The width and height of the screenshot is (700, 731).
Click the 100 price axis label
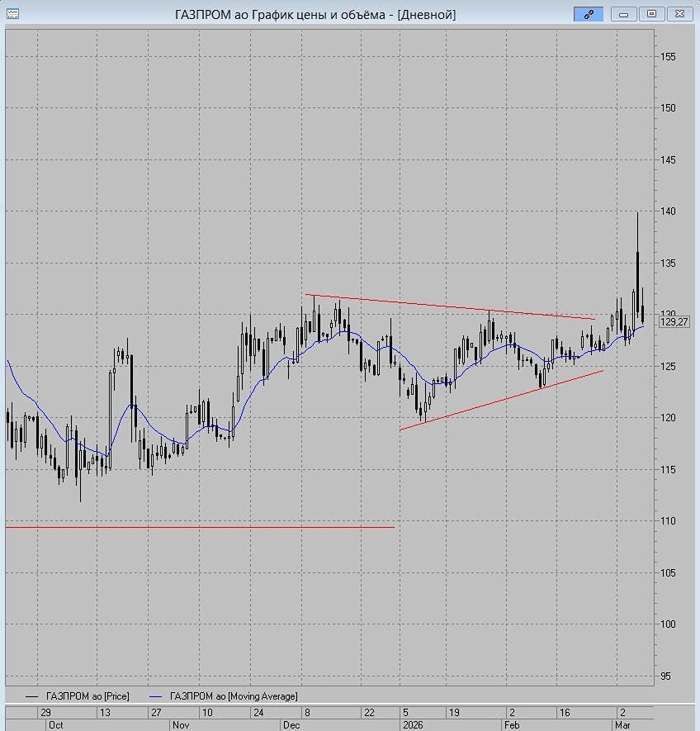point(668,624)
